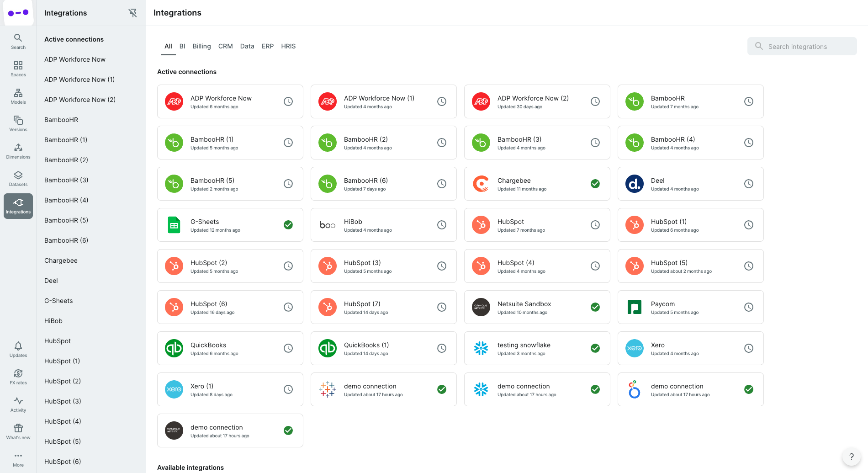Select HiBob in the sidebar list
The height and width of the screenshot is (473, 868).
(91, 321)
